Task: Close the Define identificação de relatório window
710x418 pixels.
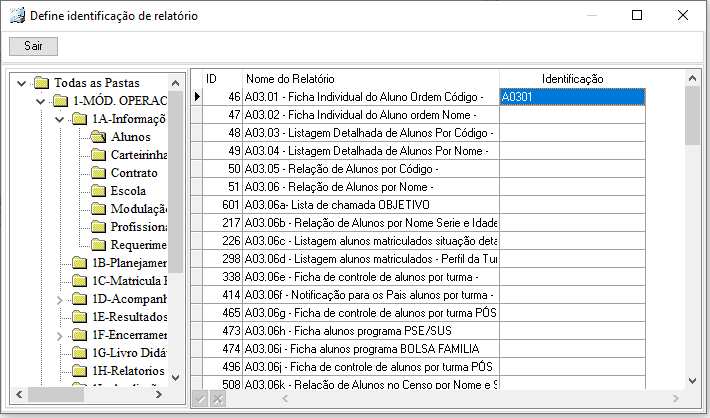Action: pyautogui.click(x=683, y=15)
